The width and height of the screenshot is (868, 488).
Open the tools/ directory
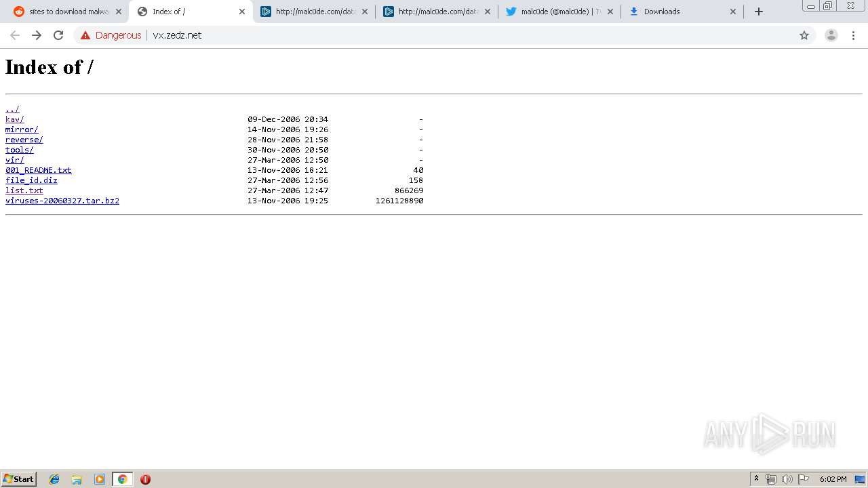pyautogui.click(x=20, y=150)
